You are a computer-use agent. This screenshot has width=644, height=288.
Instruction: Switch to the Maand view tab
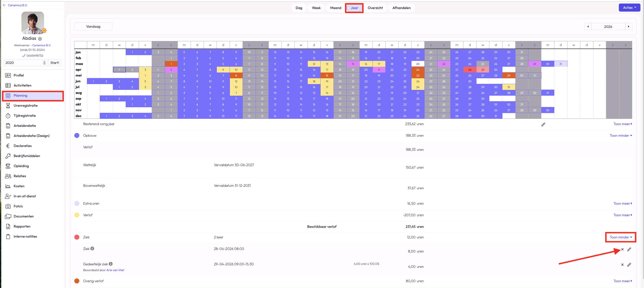335,8
